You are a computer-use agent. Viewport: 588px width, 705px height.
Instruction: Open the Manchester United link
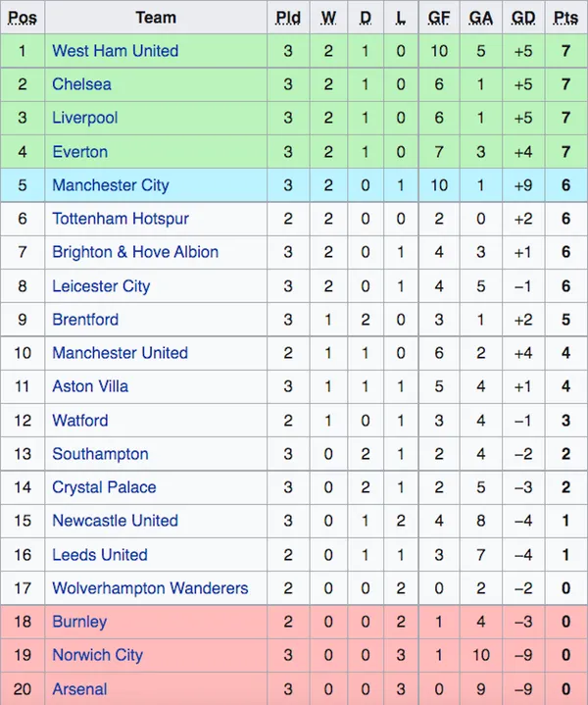120,353
